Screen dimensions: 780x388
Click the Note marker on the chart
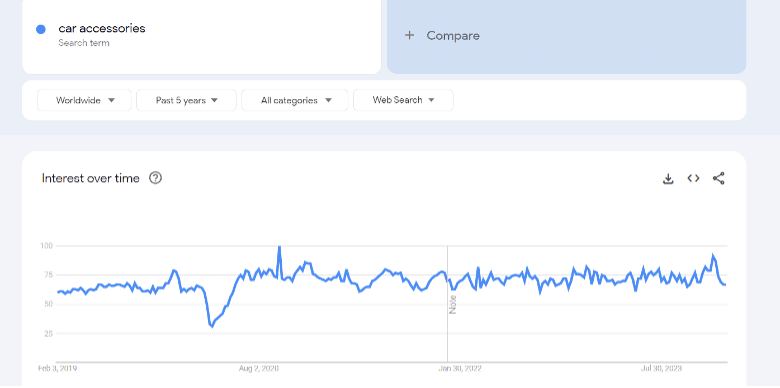click(453, 304)
